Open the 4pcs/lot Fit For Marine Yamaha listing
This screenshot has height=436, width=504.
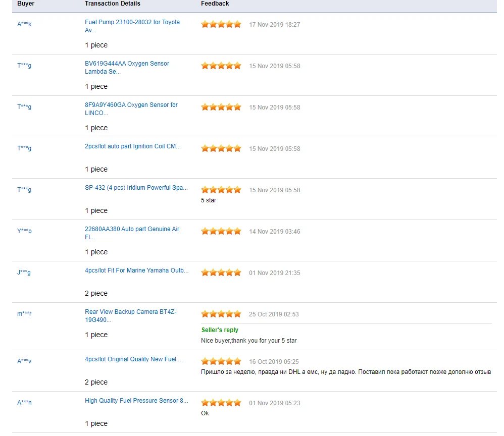137,270
